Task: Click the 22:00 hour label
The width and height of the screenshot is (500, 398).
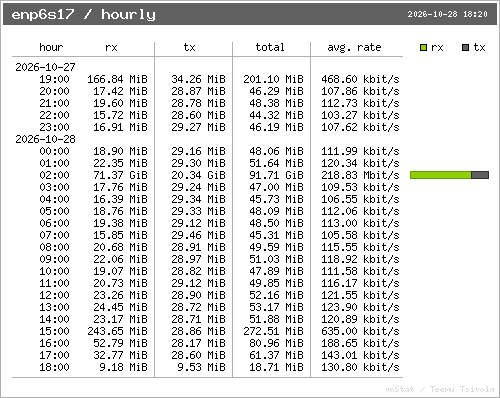Action: pos(54,115)
